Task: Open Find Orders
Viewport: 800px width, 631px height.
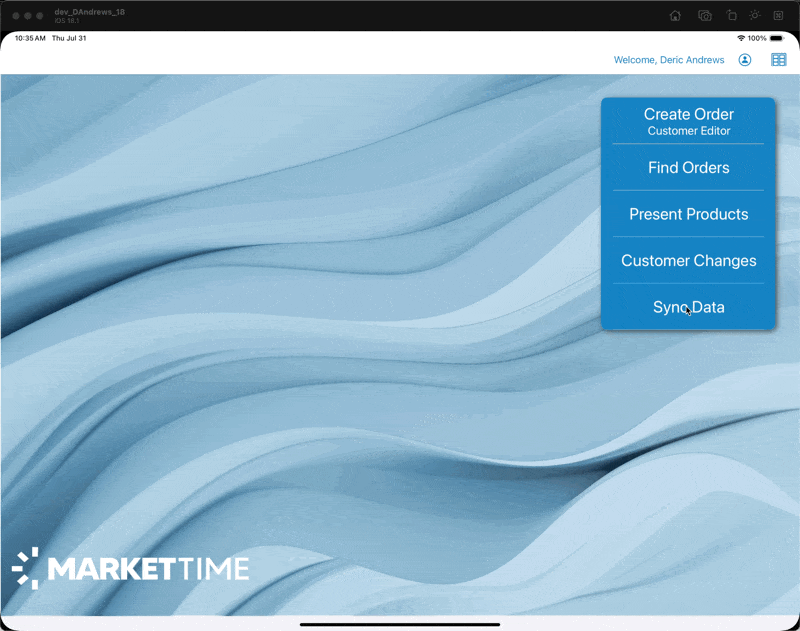Action: [x=688, y=167]
